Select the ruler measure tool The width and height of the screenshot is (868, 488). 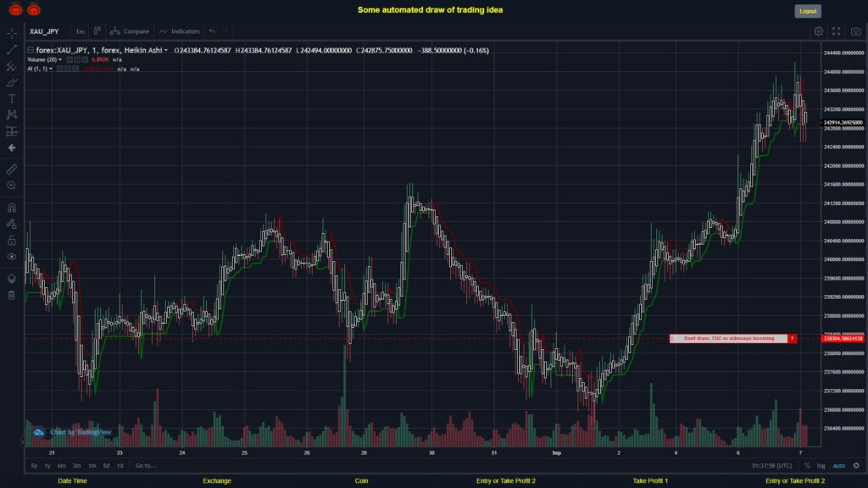12,169
